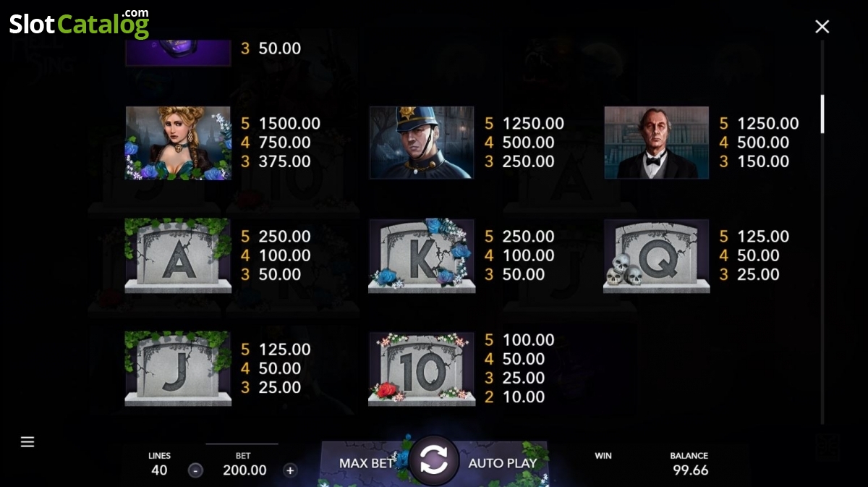This screenshot has width=868, height=487.
Task: Decrease bet with the minus button
Action: point(195,470)
